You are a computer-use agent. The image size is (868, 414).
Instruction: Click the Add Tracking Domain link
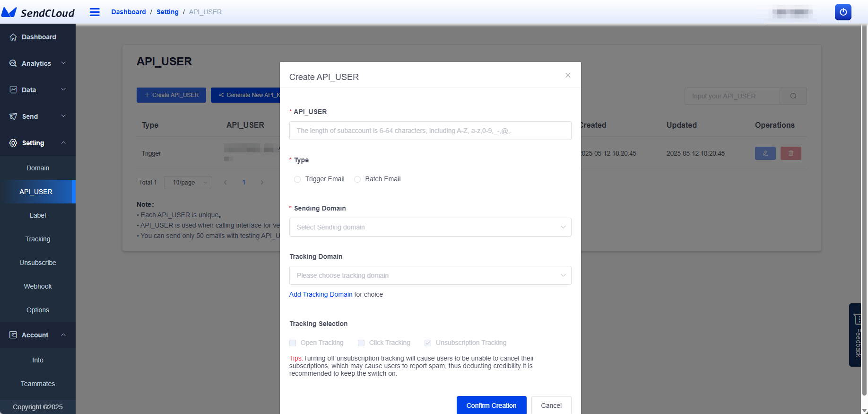321,294
